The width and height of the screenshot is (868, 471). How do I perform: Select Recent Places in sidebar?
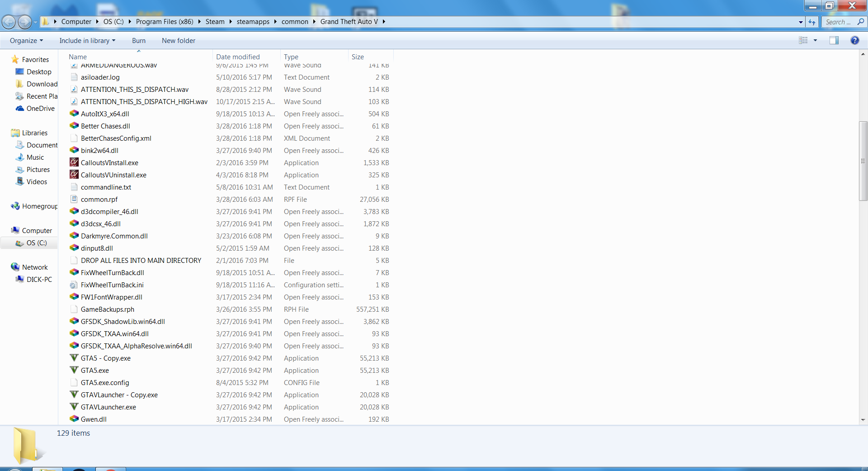[36, 96]
